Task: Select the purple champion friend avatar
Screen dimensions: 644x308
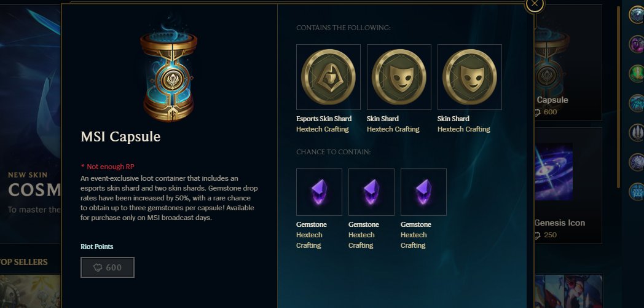Action: 636,44
